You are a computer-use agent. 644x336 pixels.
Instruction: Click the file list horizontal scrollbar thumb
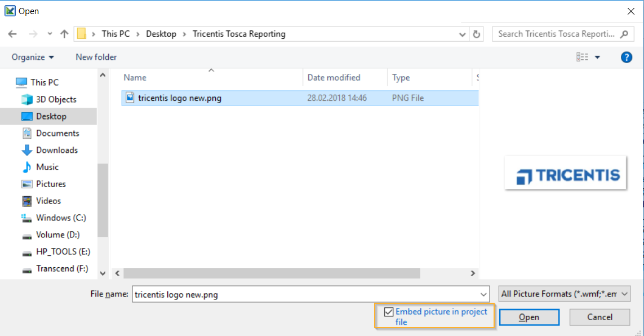(x=272, y=273)
